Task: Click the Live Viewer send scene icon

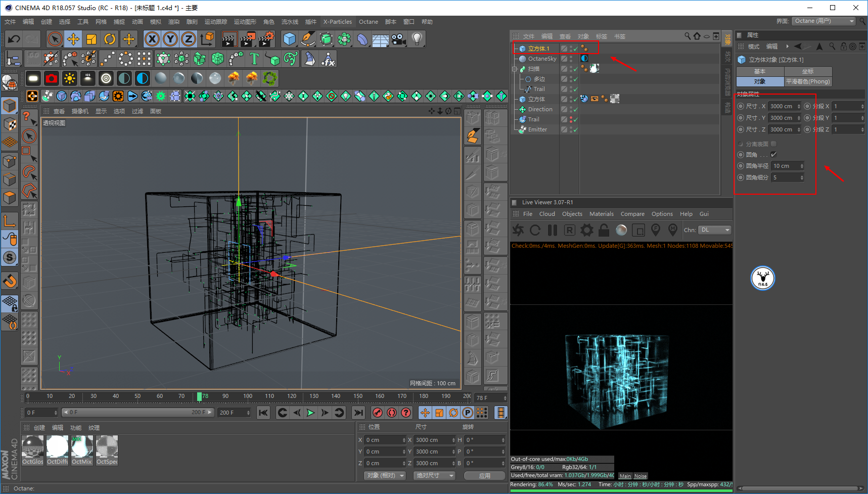Action: point(518,230)
